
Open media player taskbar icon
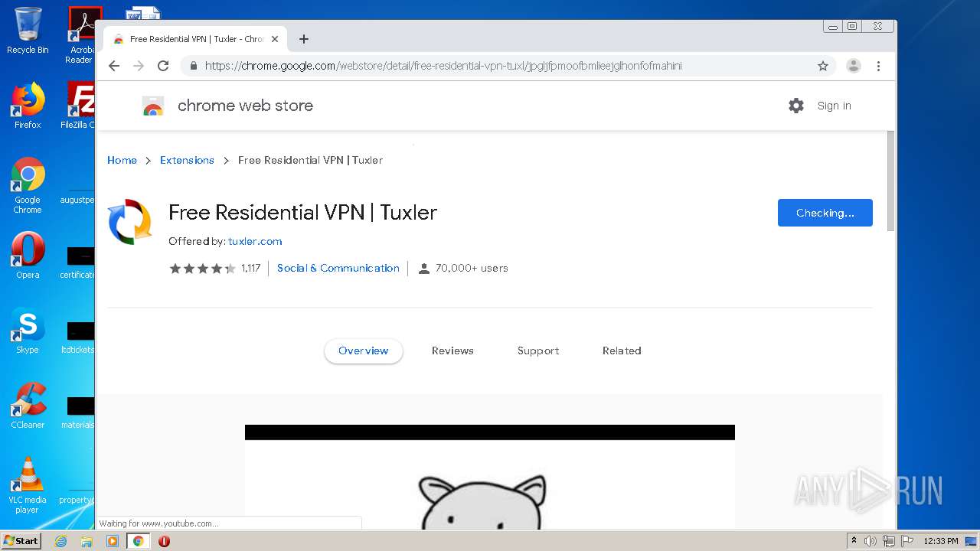point(113,541)
